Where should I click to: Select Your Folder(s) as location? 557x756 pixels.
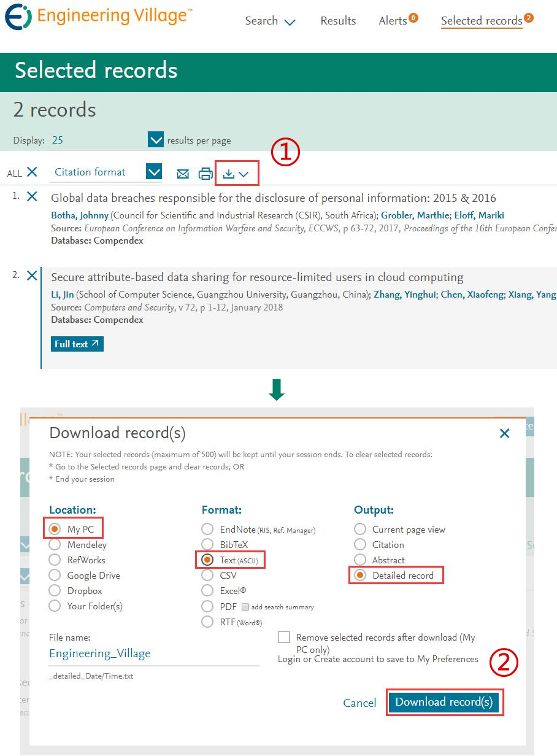(x=55, y=606)
